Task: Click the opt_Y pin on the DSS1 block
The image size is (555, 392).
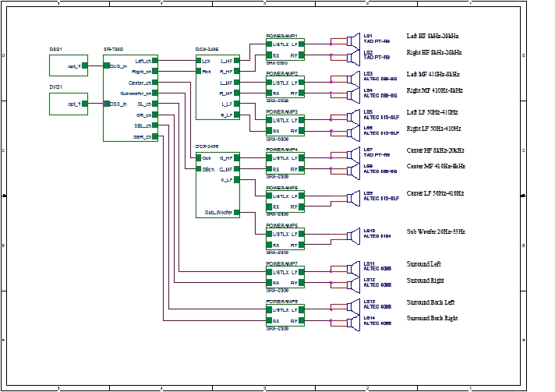Action: point(85,65)
